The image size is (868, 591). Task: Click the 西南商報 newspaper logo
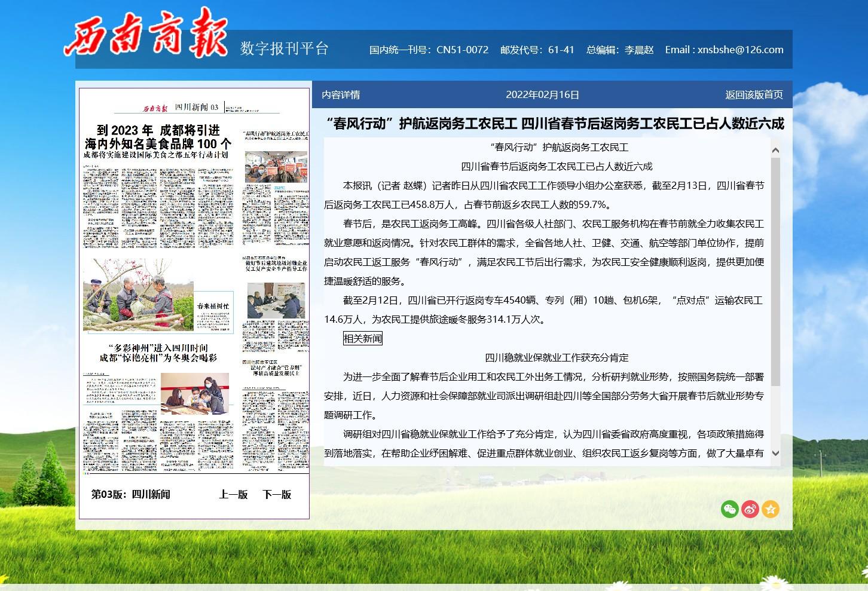pos(146,34)
